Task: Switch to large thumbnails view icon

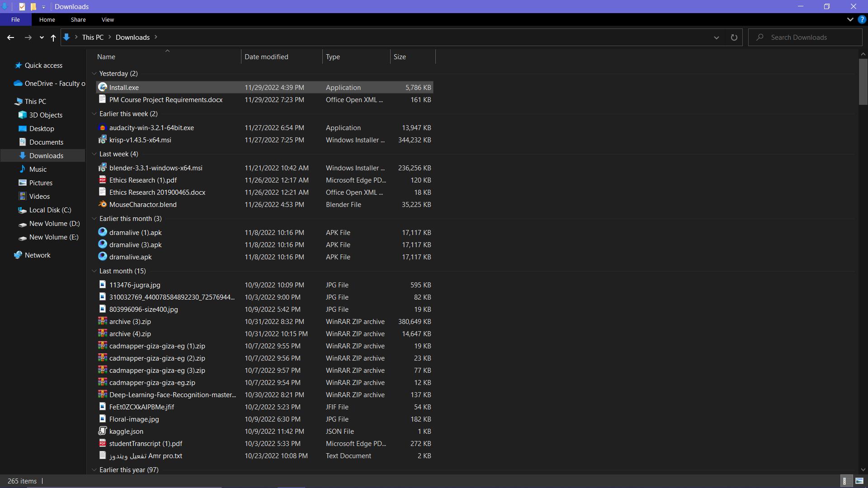Action: tap(859, 481)
